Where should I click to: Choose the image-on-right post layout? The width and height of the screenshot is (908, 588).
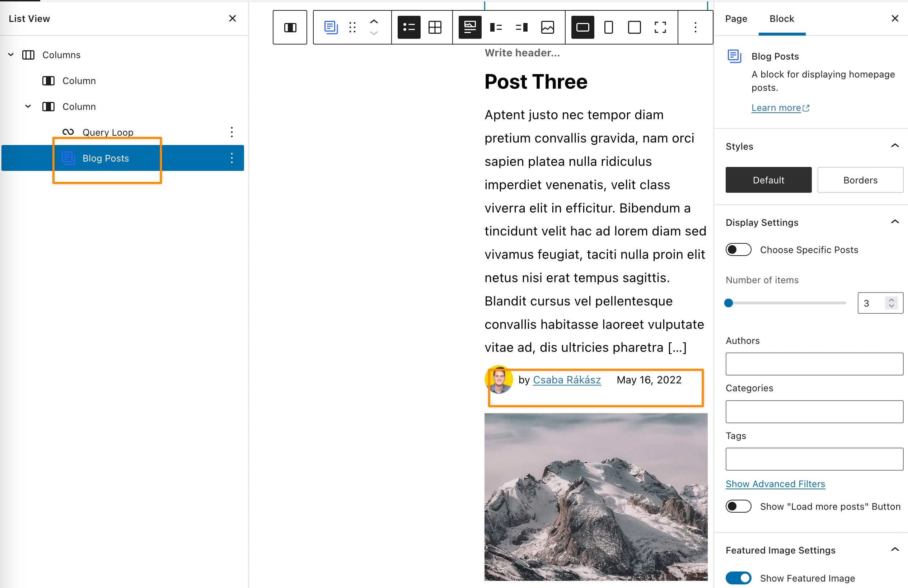(521, 27)
